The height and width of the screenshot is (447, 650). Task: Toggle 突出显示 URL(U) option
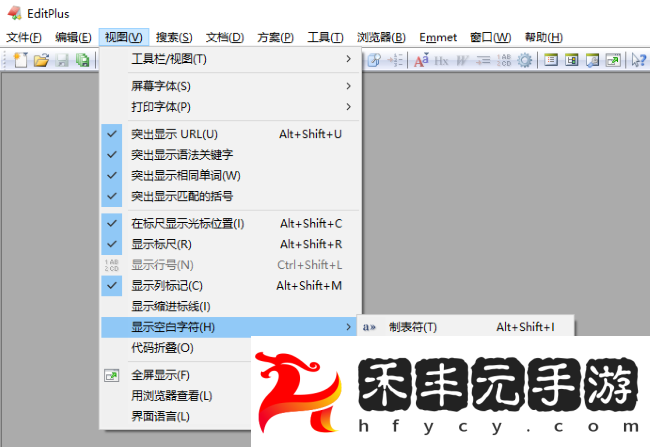230,134
